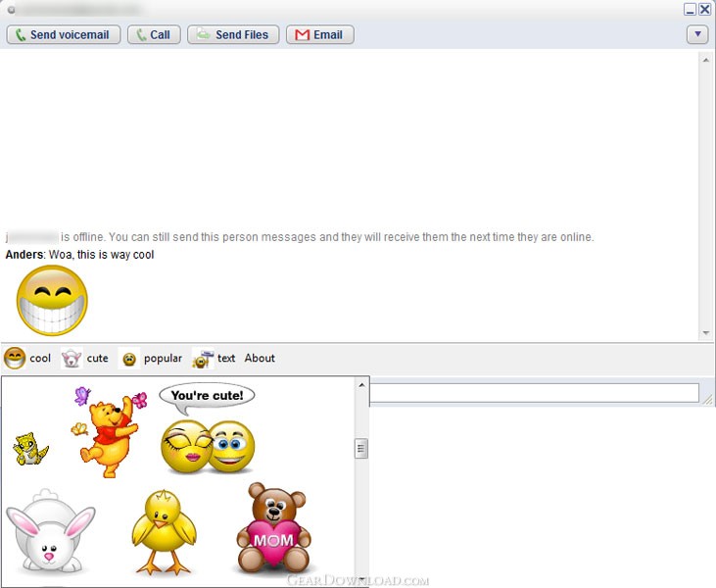Viewport: 716px width, 588px height.
Task: Insert the Winnie the Pooh emoticon
Action: click(x=109, y=431)
